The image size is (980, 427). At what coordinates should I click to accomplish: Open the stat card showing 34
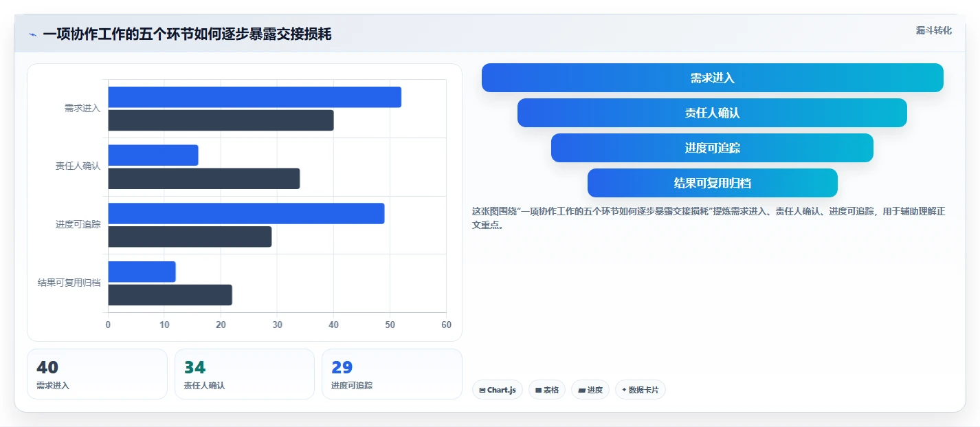point(245,374)
